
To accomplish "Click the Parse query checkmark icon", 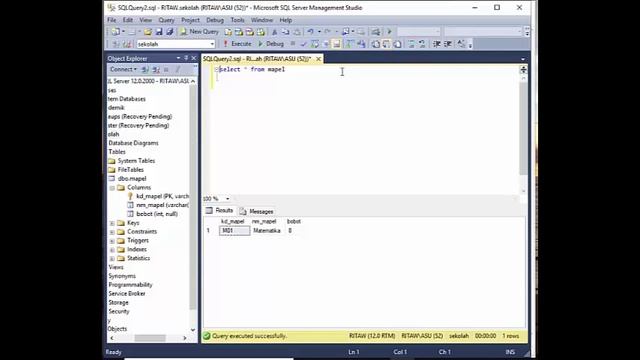I will [x=303, y=44].
